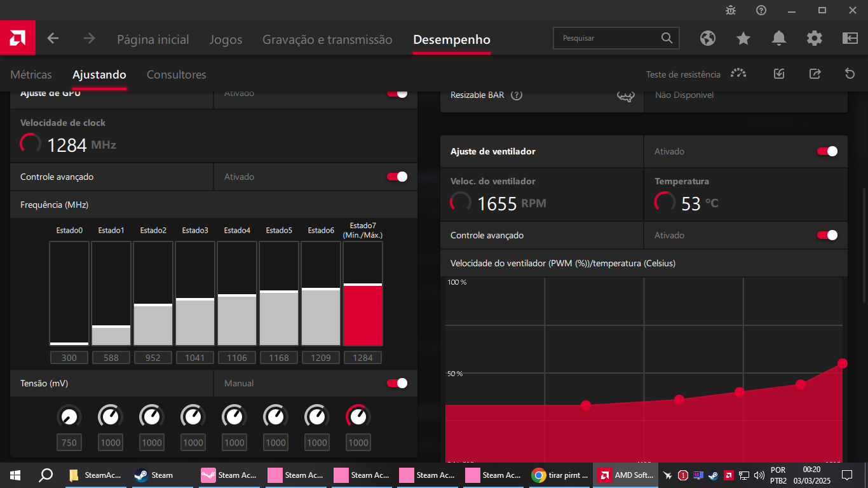The height and width of the screenshot is (488, 868).
Task: Click the chip icon in Resizable BAR row
Action: [x=626, y=96]
